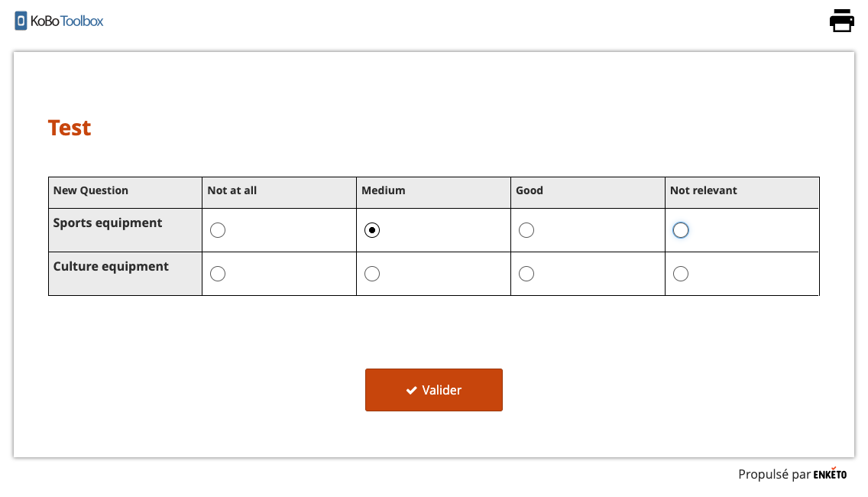The image size is (868, 497).
Task: Choose 'Medium' for Culture equipment
Action: (x=372, y=274)
